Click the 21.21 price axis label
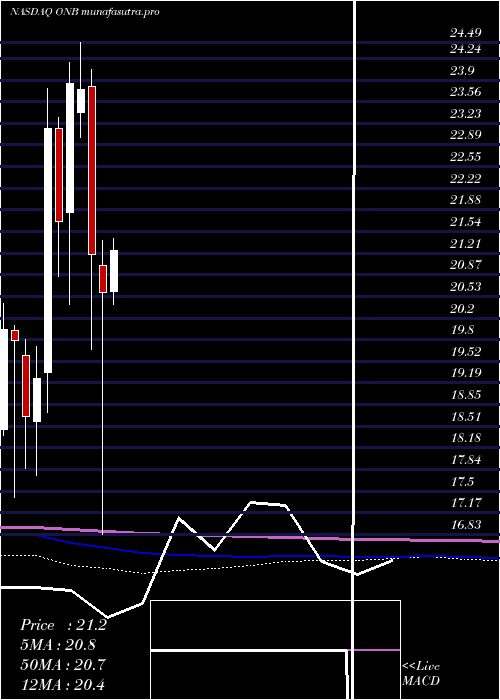The image size is (500, 700). click(x=465, y=243)
